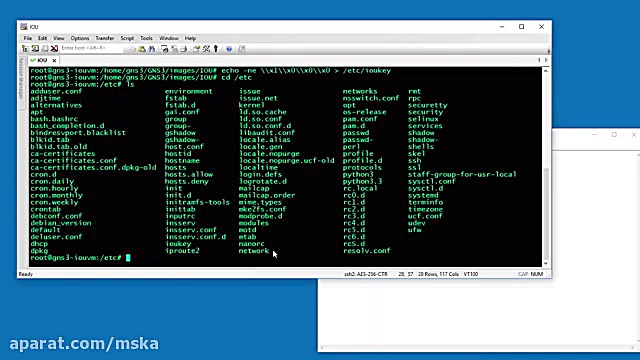Close the IOU session tab
Image resolution: width=640 pixels, height=360 pixels.
pyautogui.click(x=54, y=60)
